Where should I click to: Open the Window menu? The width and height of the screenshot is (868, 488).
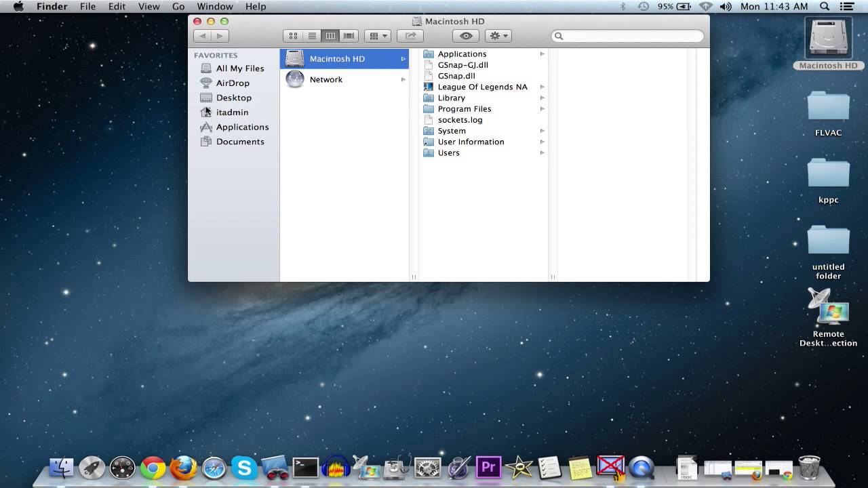pos(214,6)
